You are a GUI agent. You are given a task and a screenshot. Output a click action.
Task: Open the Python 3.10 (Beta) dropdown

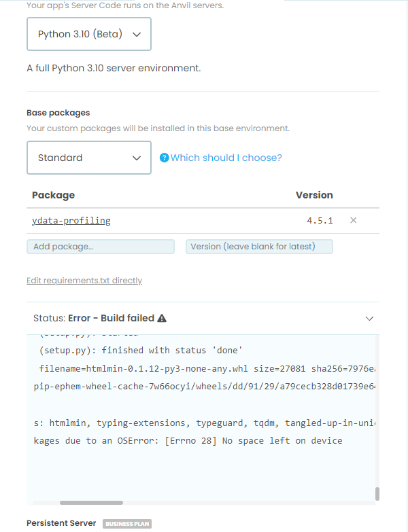click(89, 34)
